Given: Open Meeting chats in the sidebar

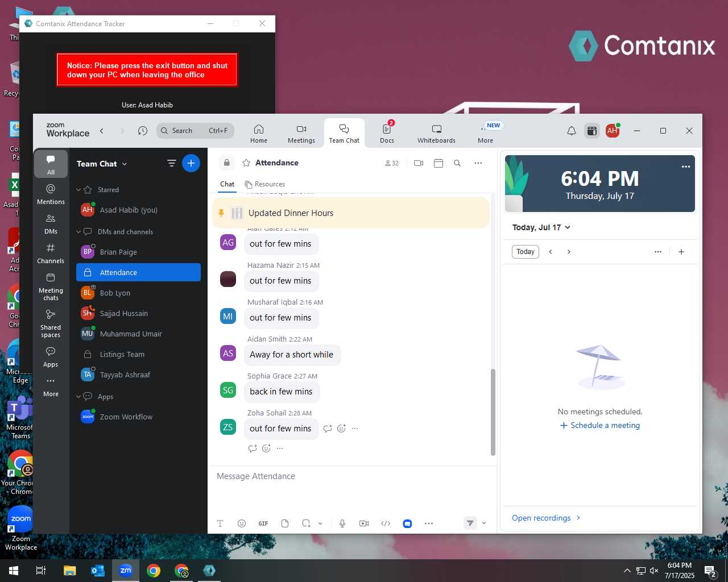Looking at the screenshot, I should pos(51,286).
